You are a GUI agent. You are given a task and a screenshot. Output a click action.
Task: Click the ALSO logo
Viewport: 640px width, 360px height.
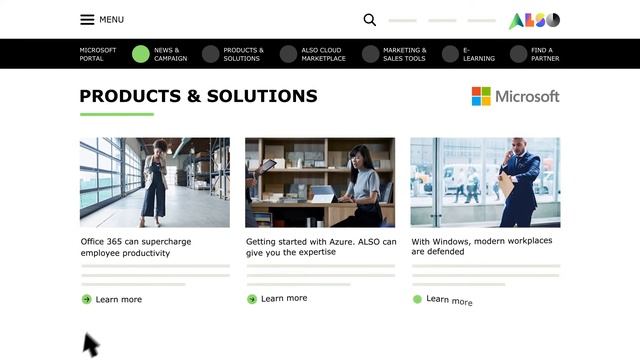534,20
